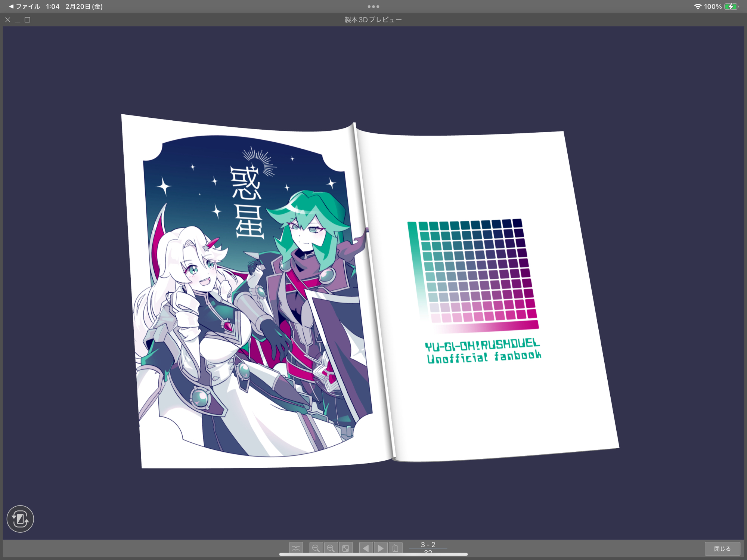
Task: Open the three-dots multitasking menu
Action: pos(373,6)
